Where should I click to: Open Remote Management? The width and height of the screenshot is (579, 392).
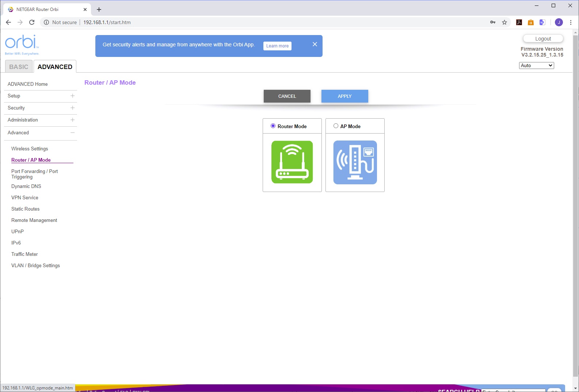34,220
